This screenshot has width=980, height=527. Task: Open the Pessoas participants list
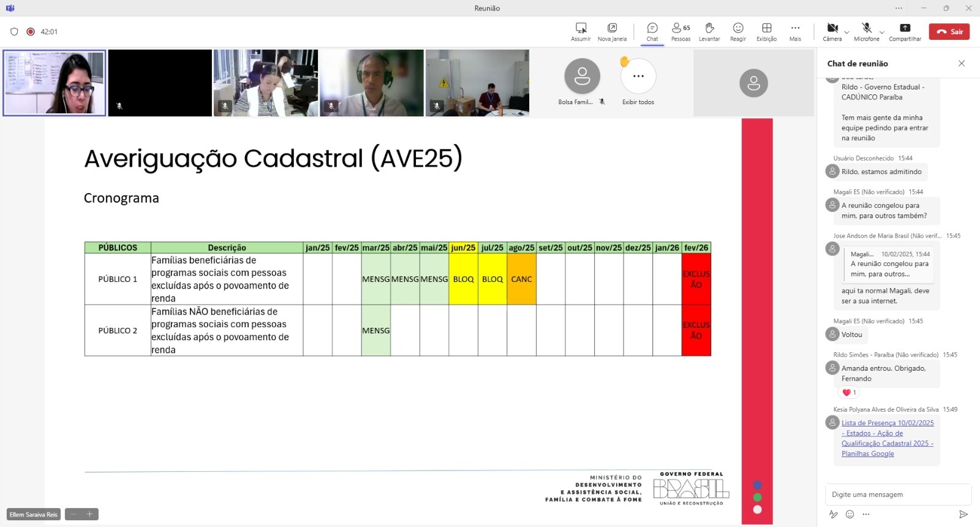point(680,28)
